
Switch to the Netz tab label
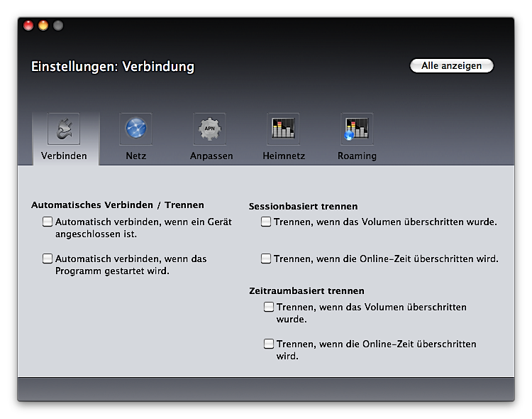[136, 156]
